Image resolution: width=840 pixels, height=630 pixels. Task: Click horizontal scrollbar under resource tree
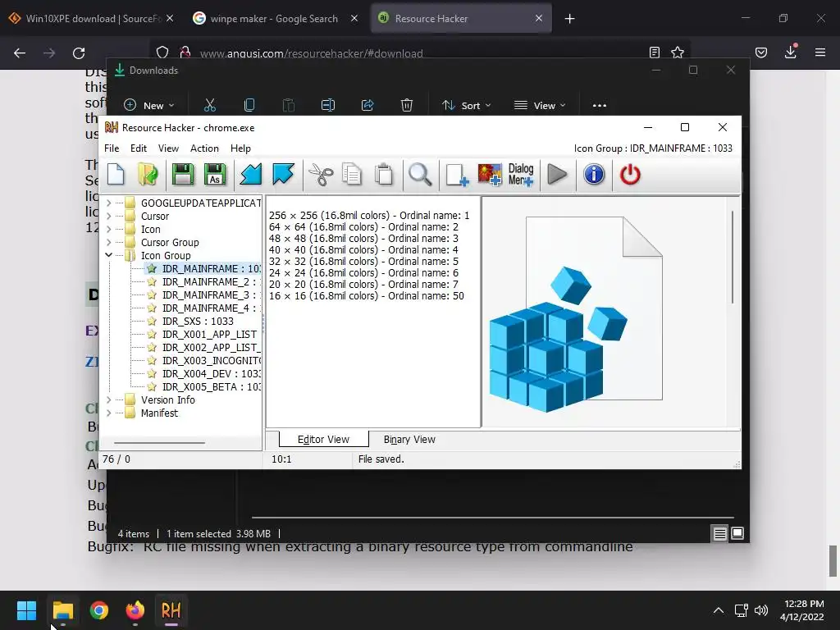point(160,443)
